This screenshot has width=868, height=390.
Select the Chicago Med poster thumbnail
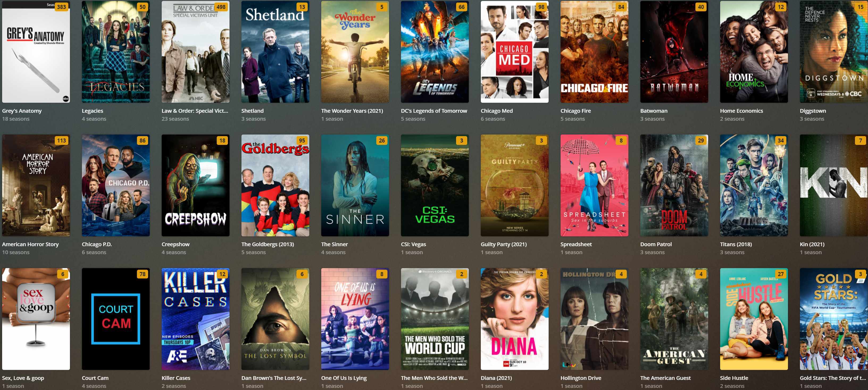[515, 52]
